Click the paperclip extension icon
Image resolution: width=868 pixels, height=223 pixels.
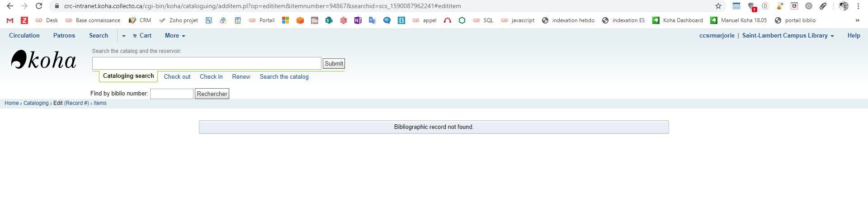823,6
